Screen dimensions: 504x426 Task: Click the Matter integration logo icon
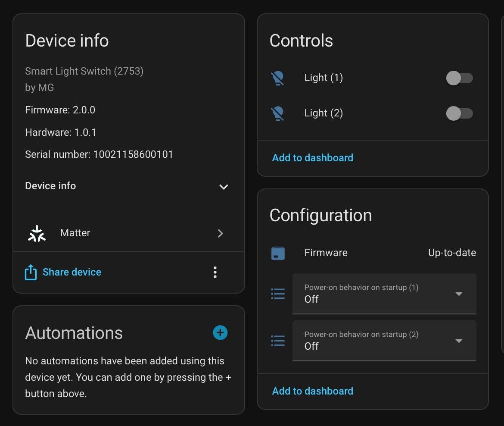[x=37, y=233]
